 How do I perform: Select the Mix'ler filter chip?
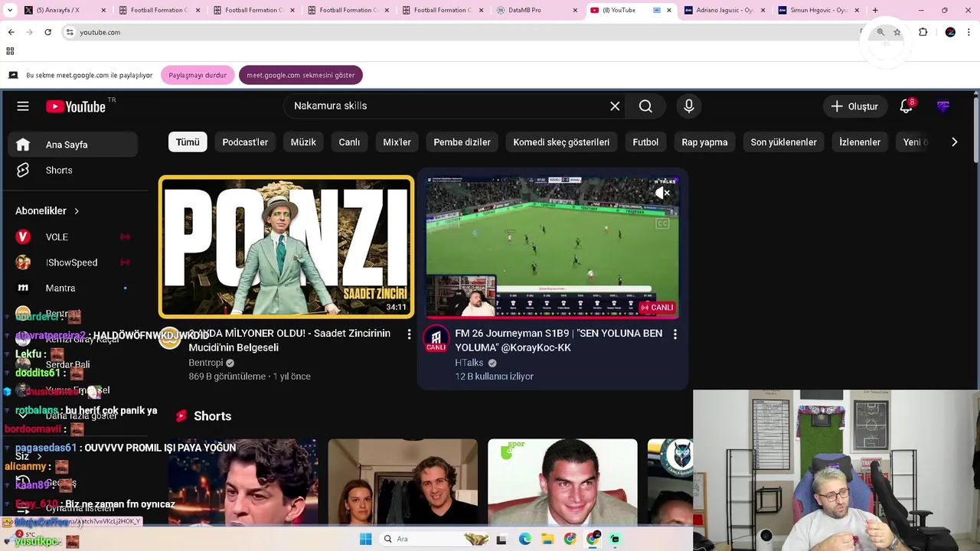click(x=397, y=142)
